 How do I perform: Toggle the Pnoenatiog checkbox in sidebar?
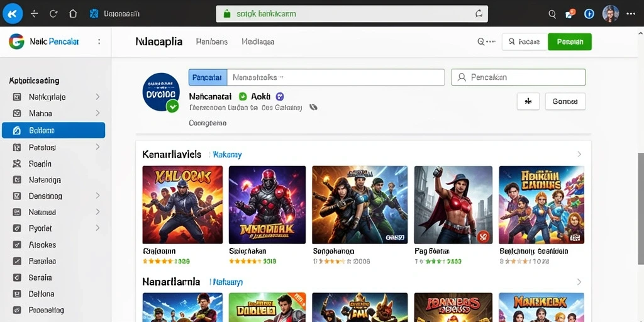17,310
